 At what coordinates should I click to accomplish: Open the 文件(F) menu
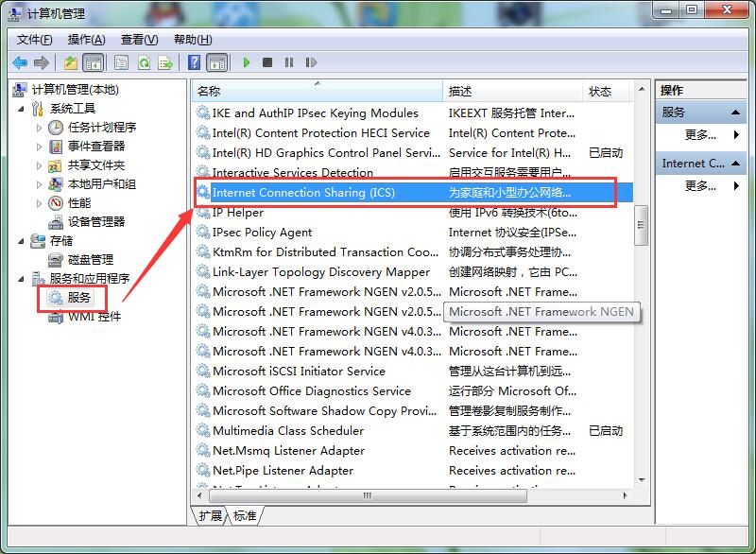click(x=34, y=40)
